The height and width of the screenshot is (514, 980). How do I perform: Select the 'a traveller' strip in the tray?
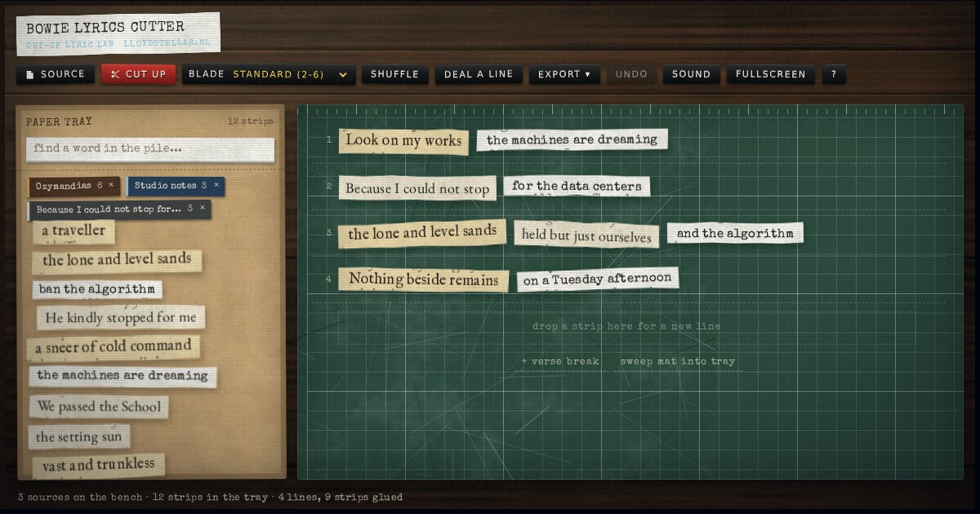click(x=73, y=231)
